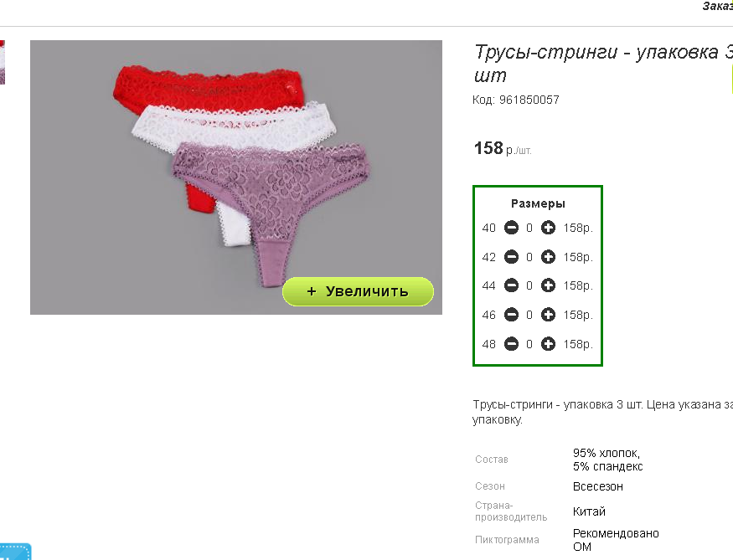Viewport: 733px width, 560px height.
Task: Click the Увеличить enlarge button
Action: coord(358,291)
